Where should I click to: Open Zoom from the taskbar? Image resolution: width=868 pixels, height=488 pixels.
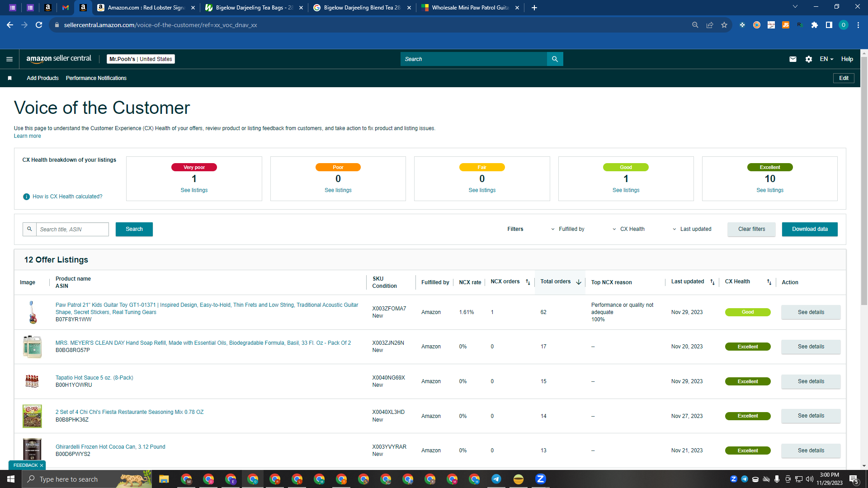pyautogui.click(x=541, y=479)
